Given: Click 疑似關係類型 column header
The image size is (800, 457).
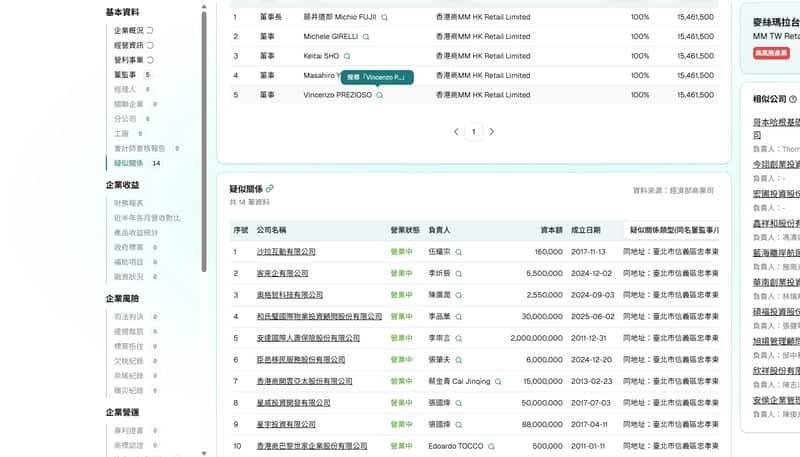Looking at the screenshot, I should (673, 230).
